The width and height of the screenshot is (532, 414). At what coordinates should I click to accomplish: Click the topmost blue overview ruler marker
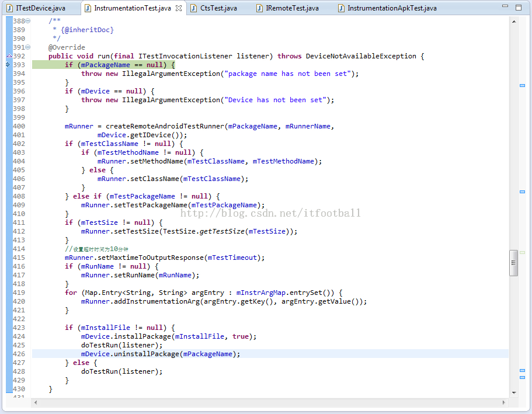point(522,86)
